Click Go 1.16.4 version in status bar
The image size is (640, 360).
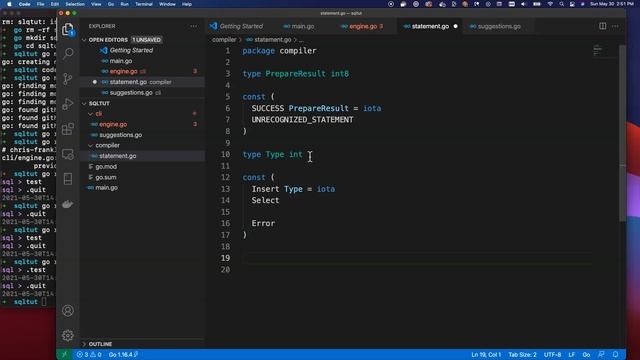123,355
